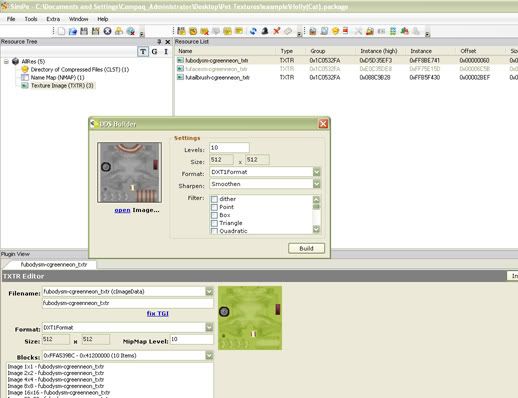The image size is (518, 398).
Task: Open the Blocks dropdown in TXTR Editor
Action: click(209, 356)
